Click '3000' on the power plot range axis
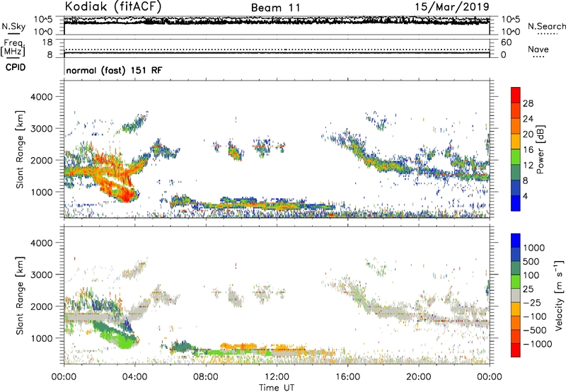This screenshot has width=566, height=392. pos(41,129)
